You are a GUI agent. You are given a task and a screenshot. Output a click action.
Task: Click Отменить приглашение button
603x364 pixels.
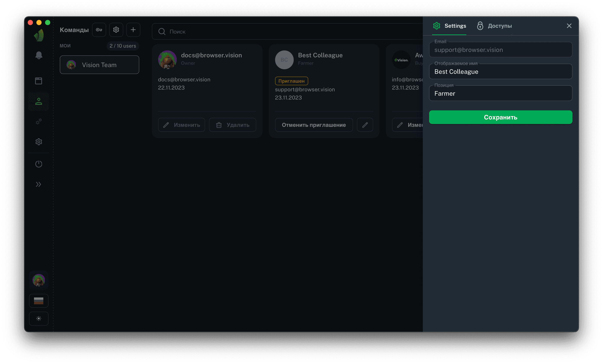(314, 125)
